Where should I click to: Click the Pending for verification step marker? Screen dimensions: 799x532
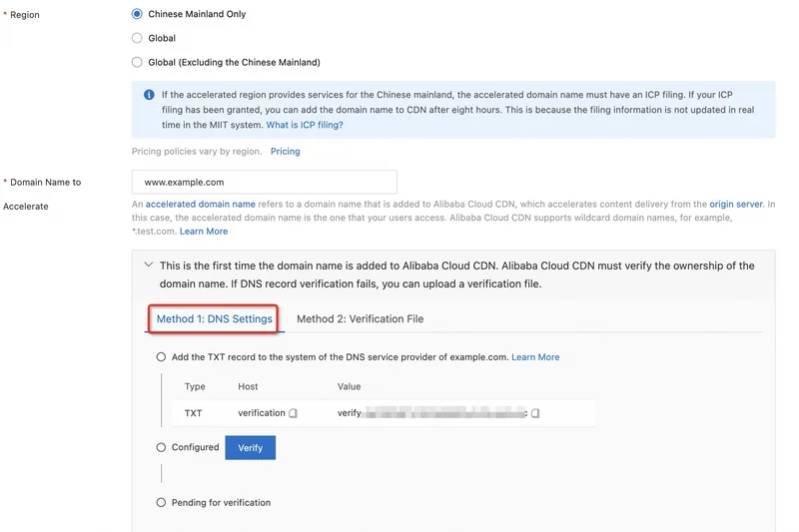pos(161,502)
